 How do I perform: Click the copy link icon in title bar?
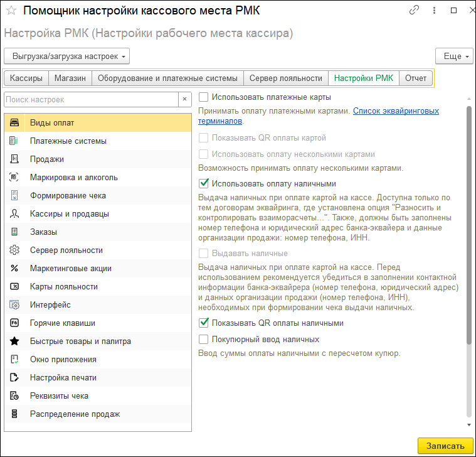click(x=414, y=11)
